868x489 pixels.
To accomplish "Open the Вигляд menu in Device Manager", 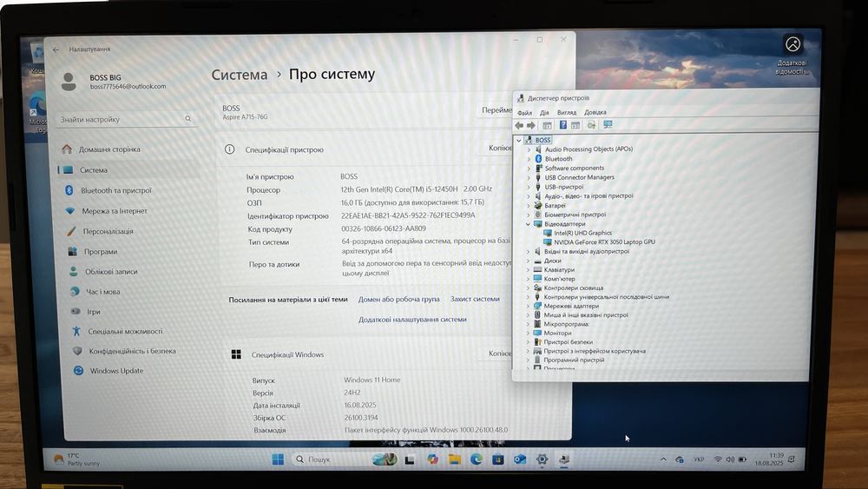I will tap(566, 112).
